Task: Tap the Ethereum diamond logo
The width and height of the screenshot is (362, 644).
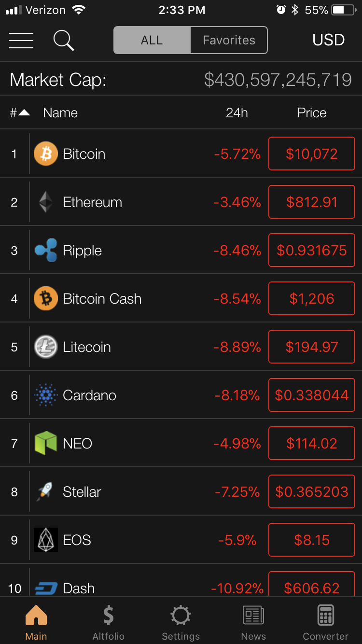Action: 46,202
